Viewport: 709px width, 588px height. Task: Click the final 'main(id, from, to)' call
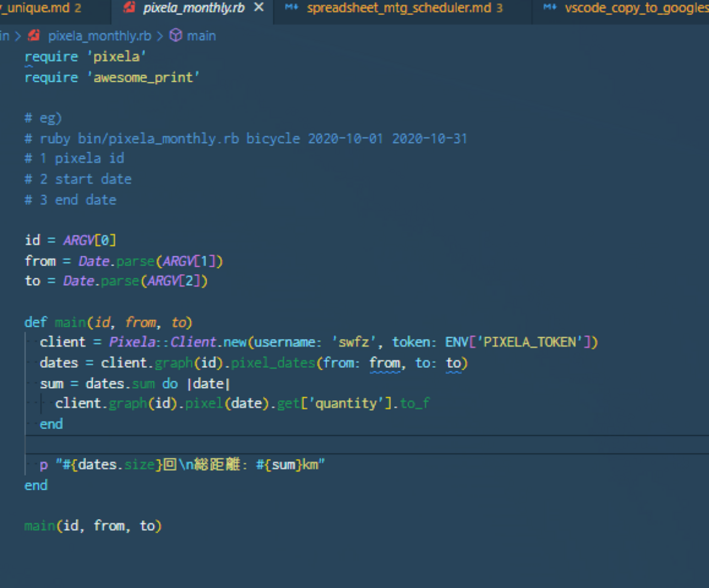tap(93, 526)
